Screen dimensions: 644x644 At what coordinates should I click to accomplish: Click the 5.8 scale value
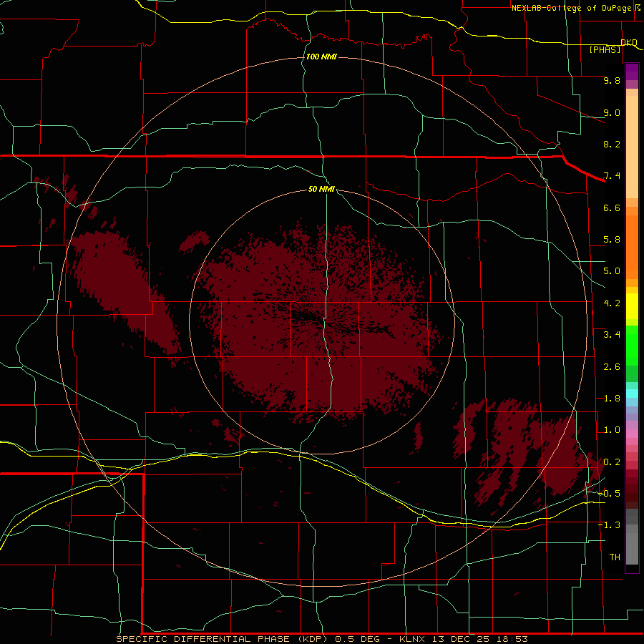[x=612, y=240]
